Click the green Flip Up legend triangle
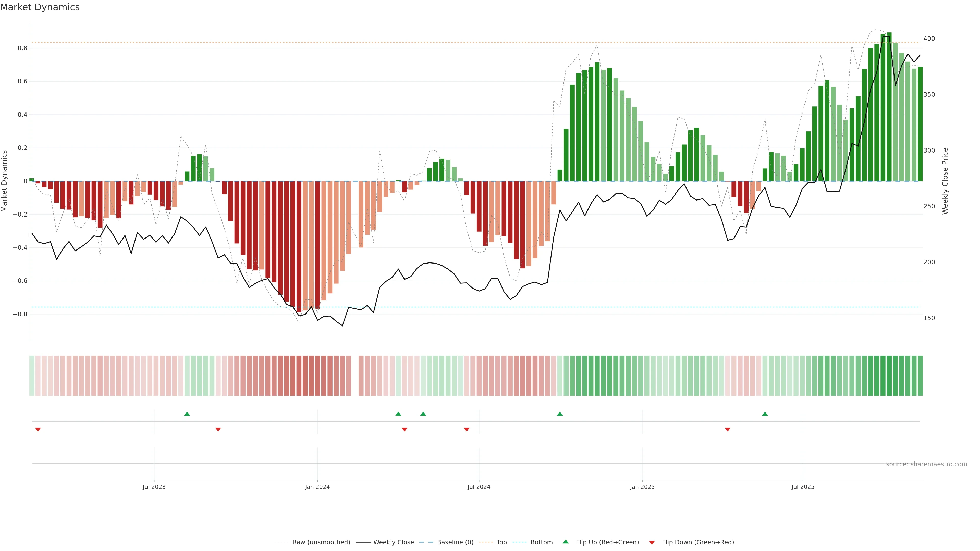Image resolution: width=980 pixels, height=551 pixels. [566, 542]
